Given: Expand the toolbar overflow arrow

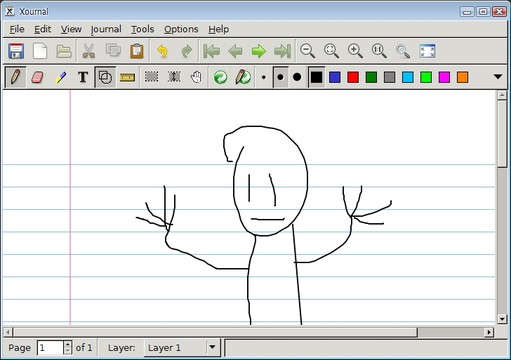Looking at the screenshot, I should tap(498, 77).
